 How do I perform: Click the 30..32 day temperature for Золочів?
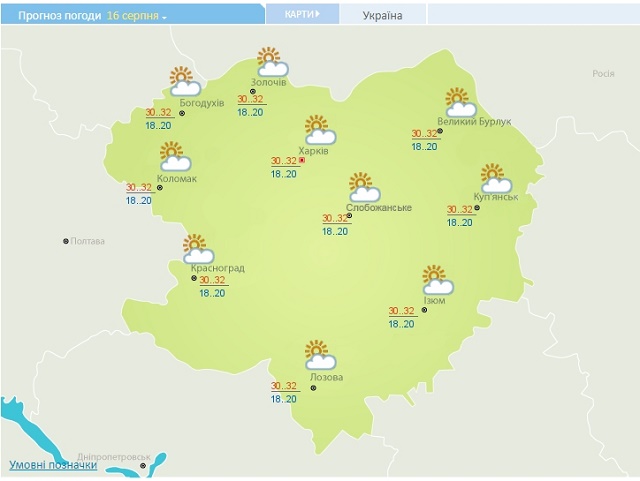(x=251, y=99)
